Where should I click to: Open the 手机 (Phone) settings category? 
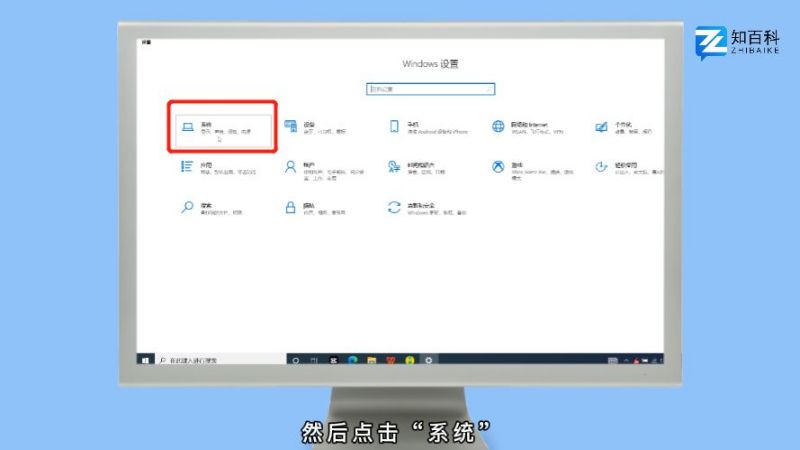click(x=428, y=128)
